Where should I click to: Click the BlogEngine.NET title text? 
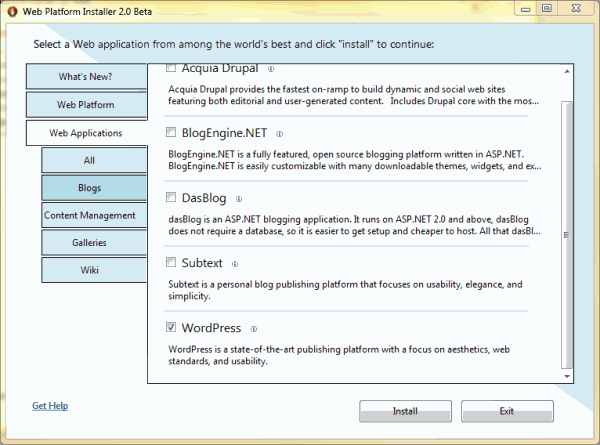coord(224,133)
